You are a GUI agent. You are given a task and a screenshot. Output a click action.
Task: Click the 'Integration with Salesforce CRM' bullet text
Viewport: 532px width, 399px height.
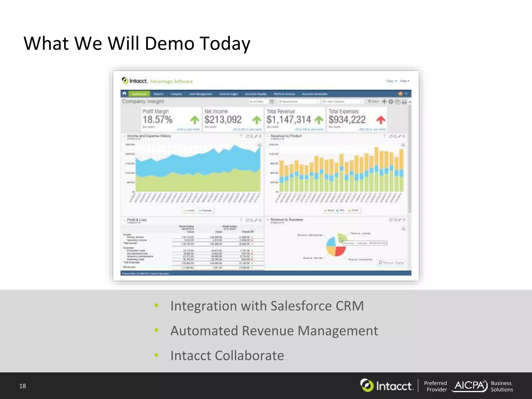(x=267, y=306)
